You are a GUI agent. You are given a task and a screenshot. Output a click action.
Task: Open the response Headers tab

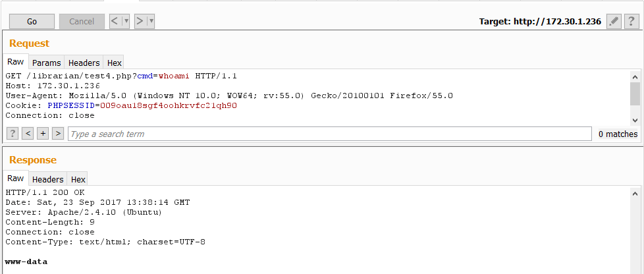48,179
